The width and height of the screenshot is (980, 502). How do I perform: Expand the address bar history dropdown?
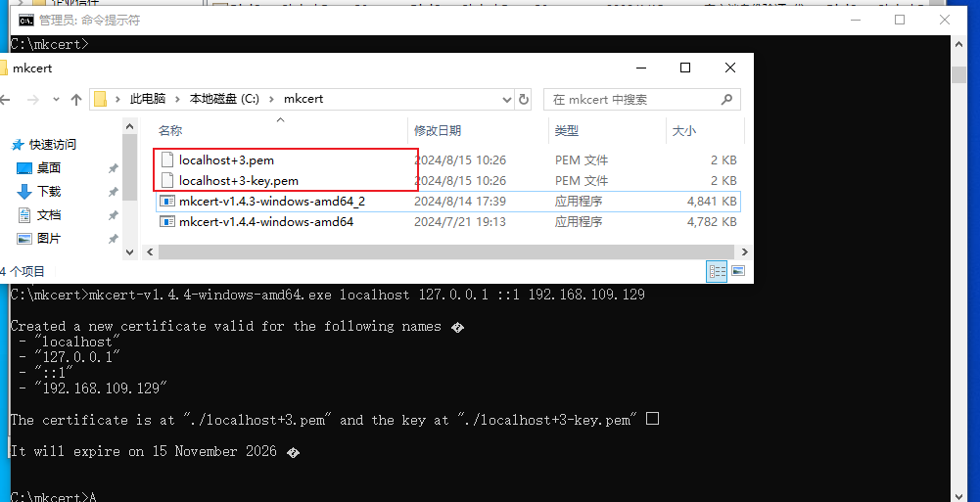(506, 99)
